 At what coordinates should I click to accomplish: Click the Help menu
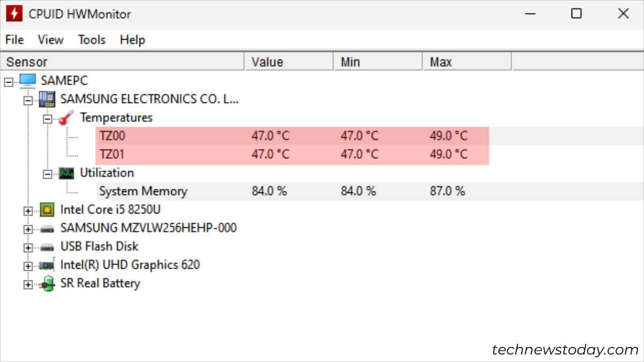(131, 40)
